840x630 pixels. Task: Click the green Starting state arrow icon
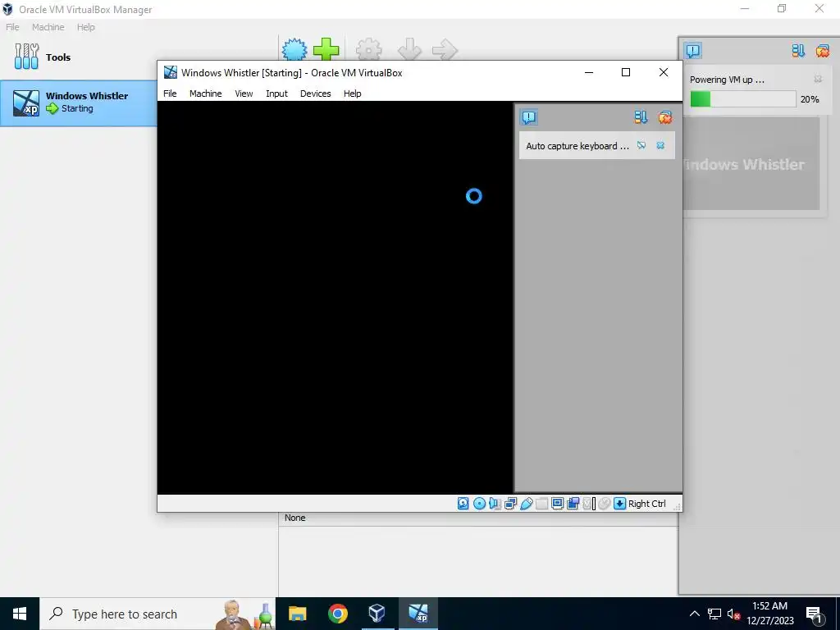click(52, 109)
